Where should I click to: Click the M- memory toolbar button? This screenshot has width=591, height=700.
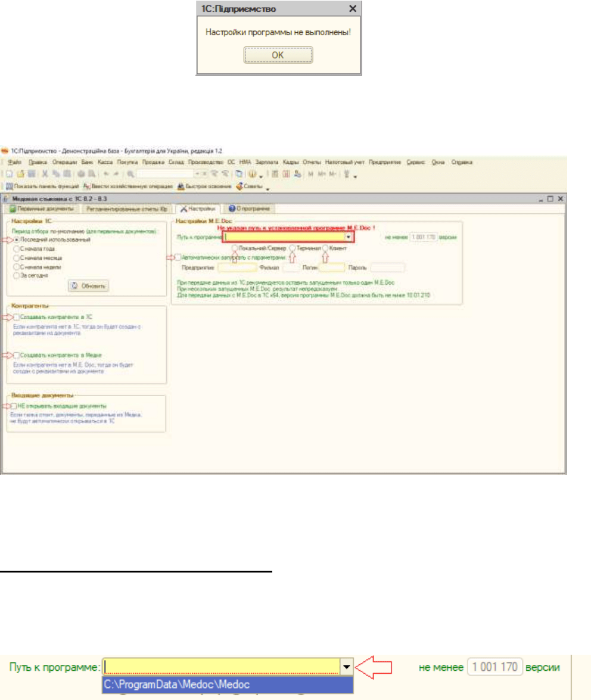332,174
